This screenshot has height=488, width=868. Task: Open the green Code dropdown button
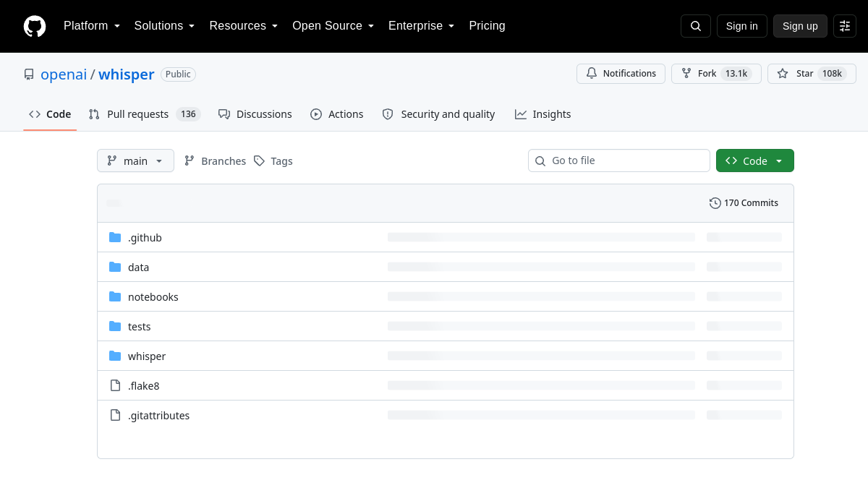tap(755, 160)
